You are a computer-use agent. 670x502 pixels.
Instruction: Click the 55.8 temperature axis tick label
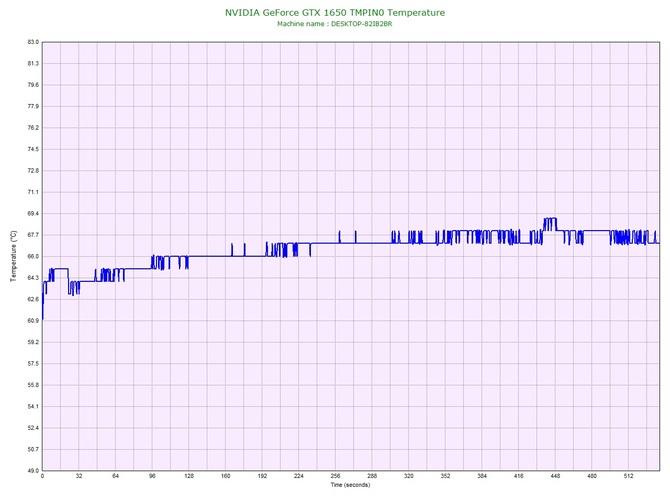click(x=33, y=385)
